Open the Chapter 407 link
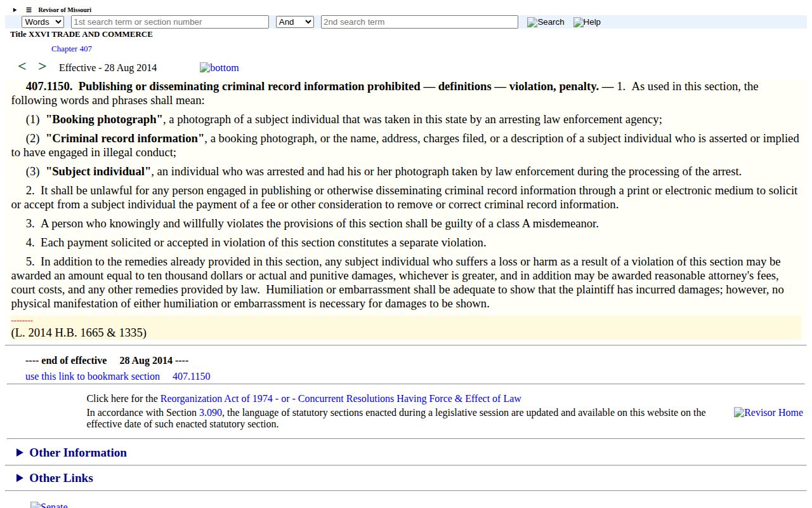The height and width of the screenshot is (508, 812). coord(72,49)
